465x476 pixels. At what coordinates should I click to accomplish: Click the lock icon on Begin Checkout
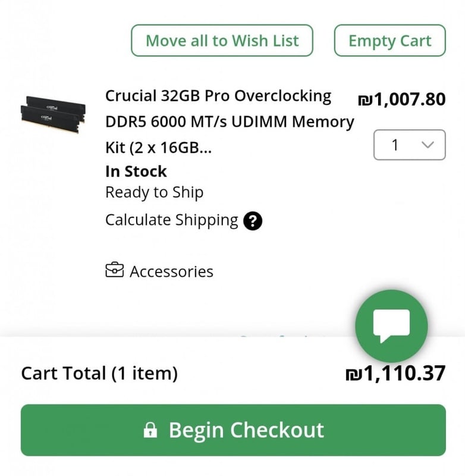[x=151, y=430]
